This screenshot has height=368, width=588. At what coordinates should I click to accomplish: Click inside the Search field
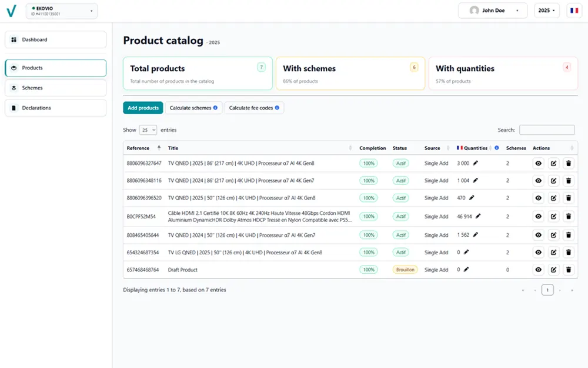[547, 130]
